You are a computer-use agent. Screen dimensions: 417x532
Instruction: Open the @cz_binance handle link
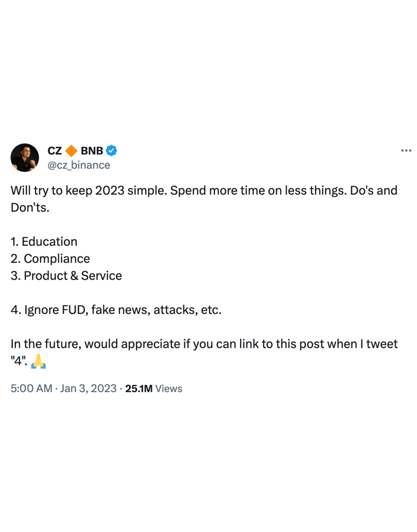click(79, 165)
